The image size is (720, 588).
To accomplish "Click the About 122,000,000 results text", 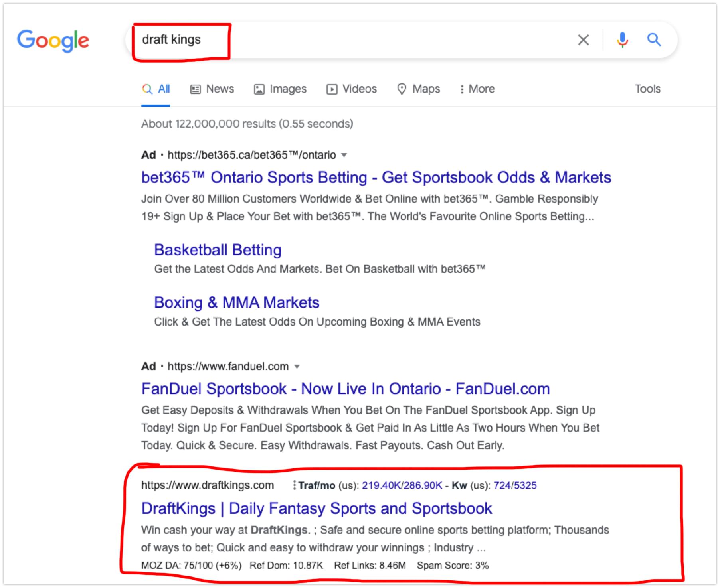I will pos(247,124).
